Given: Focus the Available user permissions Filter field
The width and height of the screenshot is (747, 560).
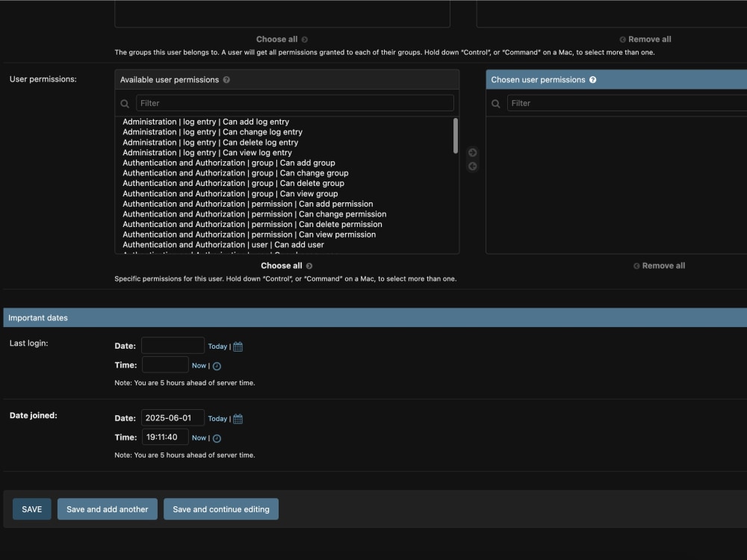Looking at the screenshot, I should pyautogui.click(x=295, y=103).
